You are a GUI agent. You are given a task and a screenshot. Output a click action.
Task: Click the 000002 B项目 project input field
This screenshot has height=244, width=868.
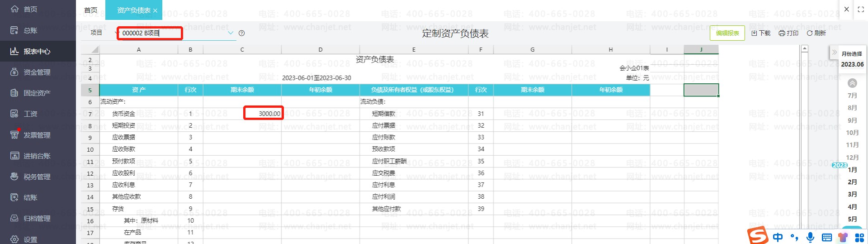click(x=150, y=33)
